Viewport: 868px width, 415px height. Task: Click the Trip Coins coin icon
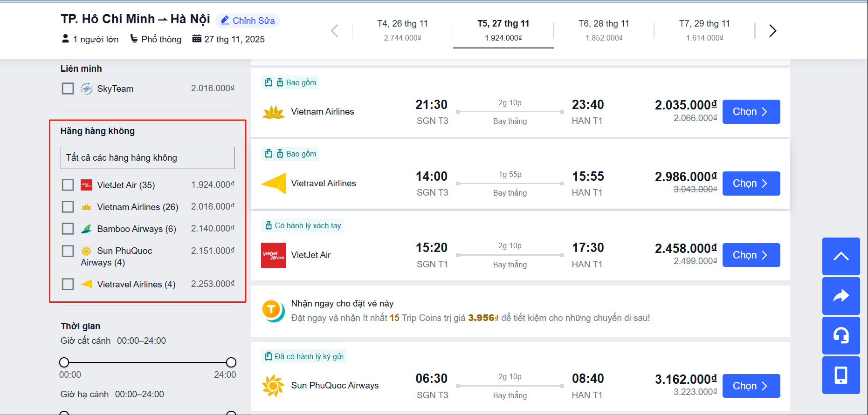[273, 310]
